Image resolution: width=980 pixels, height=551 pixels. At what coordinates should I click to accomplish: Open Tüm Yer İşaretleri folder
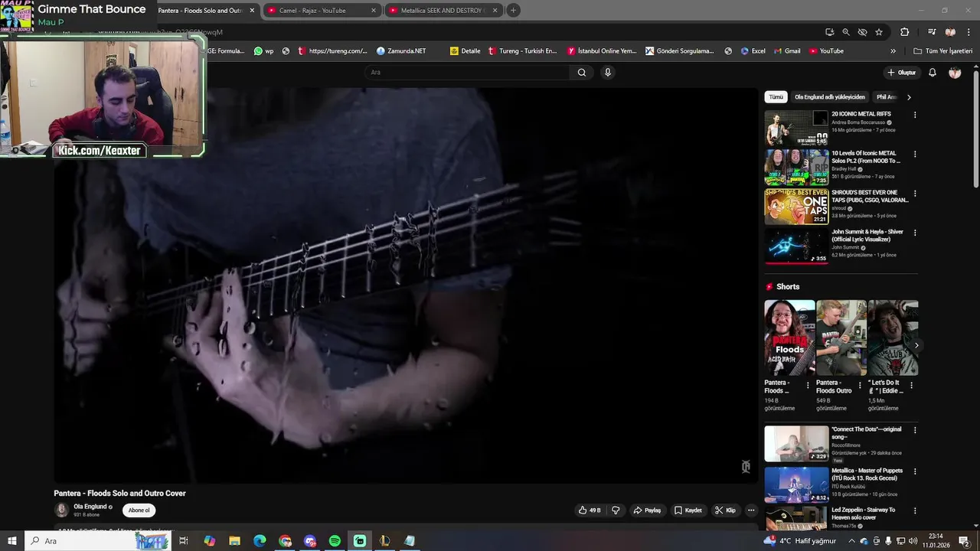(x=942, y=51)
